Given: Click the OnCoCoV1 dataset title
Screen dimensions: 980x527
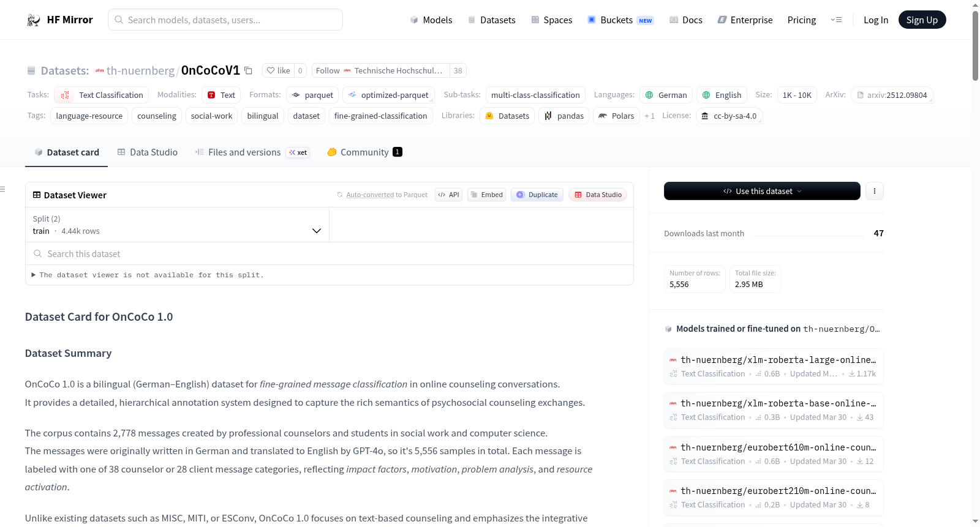Looking at the screenshot, I should 211,70.
